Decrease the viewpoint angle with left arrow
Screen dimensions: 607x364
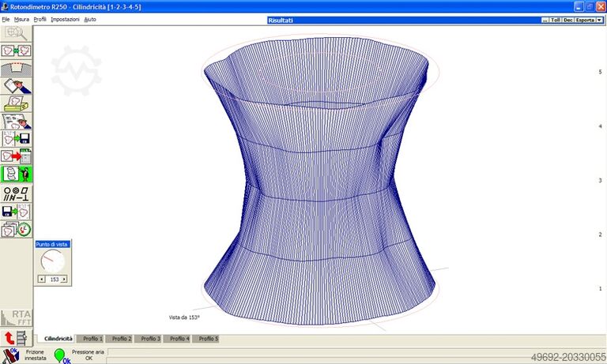(x=41, y=280)
